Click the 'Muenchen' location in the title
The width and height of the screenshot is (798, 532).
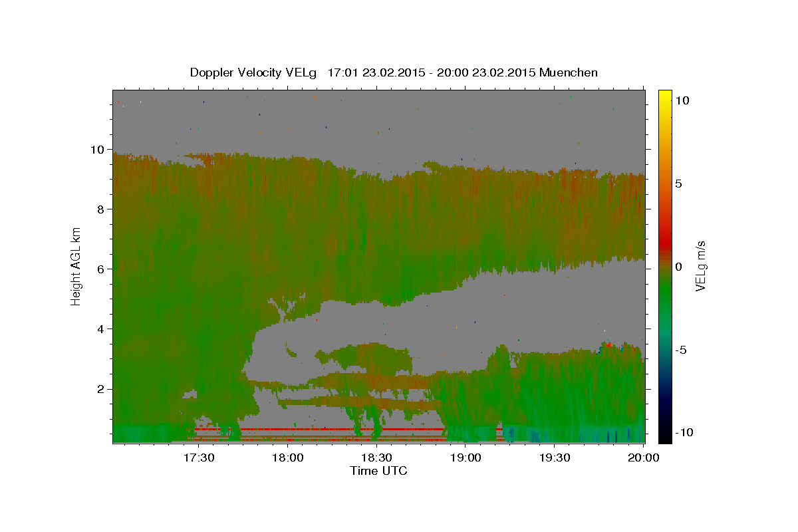pyautogui.click(x=569, y=72)
